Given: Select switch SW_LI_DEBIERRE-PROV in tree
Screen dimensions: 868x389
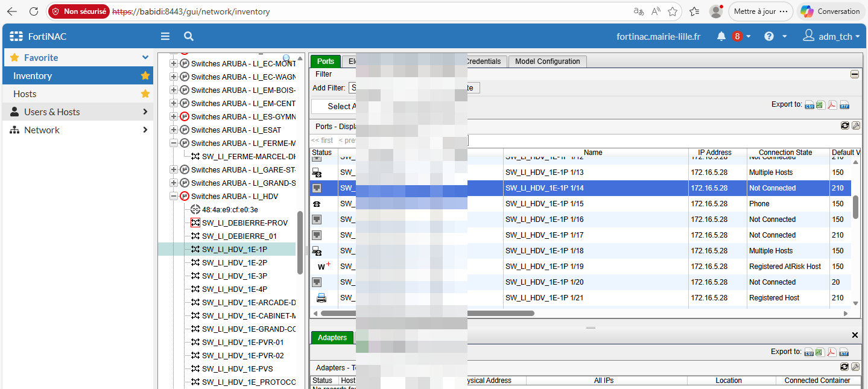Looking at the screenshot, I should (245, 223).
